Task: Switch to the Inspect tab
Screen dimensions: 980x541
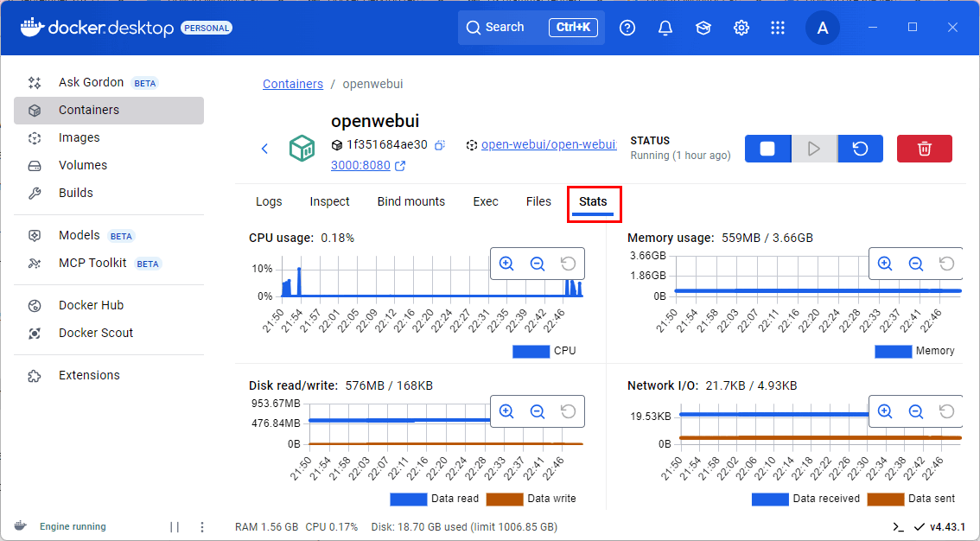Action: [x=329, y=201]
